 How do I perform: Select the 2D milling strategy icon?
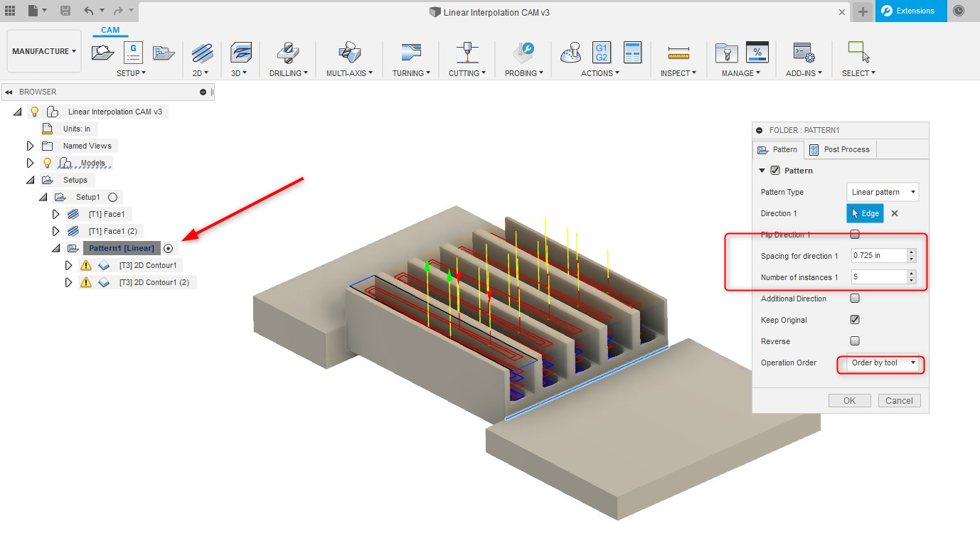point(202,53)
